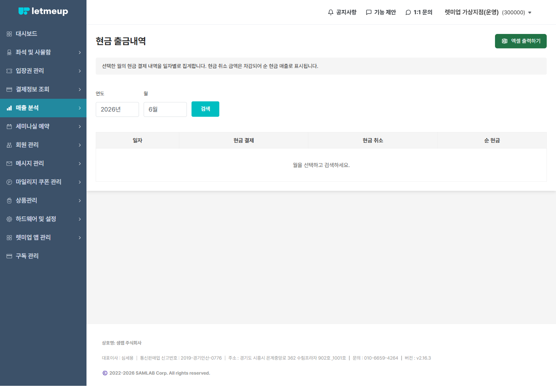Click the 세미나실 예약 calendar icon
The height and width of the screenshot is (392, 556).
(9, 127)
